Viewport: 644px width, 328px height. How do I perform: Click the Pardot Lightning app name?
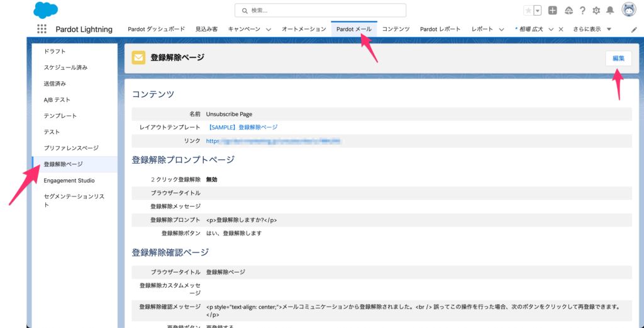[84, 29]
